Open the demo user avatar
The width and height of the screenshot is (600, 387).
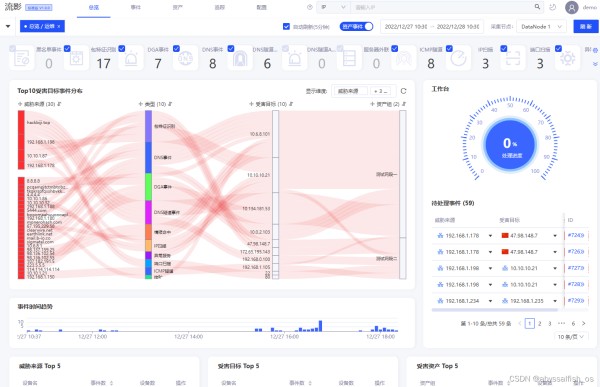pyautogui.click(x=571, y=7)
